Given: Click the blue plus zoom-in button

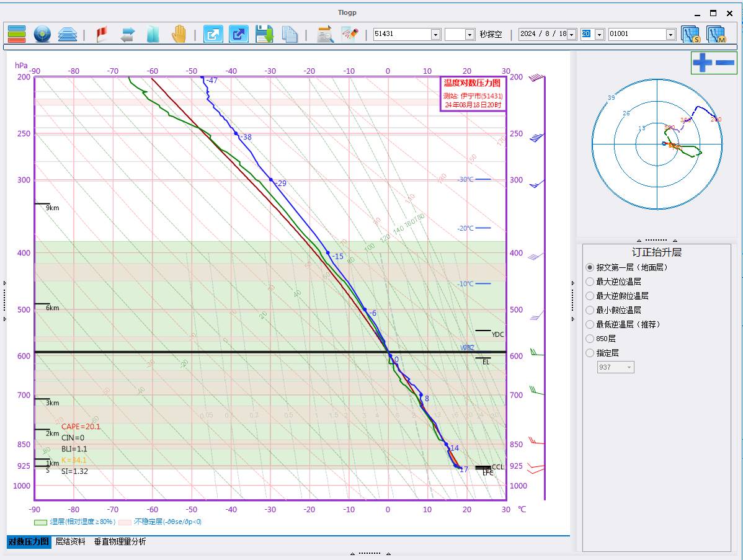Looking at the screenshot, I should (x=702, y=63).
